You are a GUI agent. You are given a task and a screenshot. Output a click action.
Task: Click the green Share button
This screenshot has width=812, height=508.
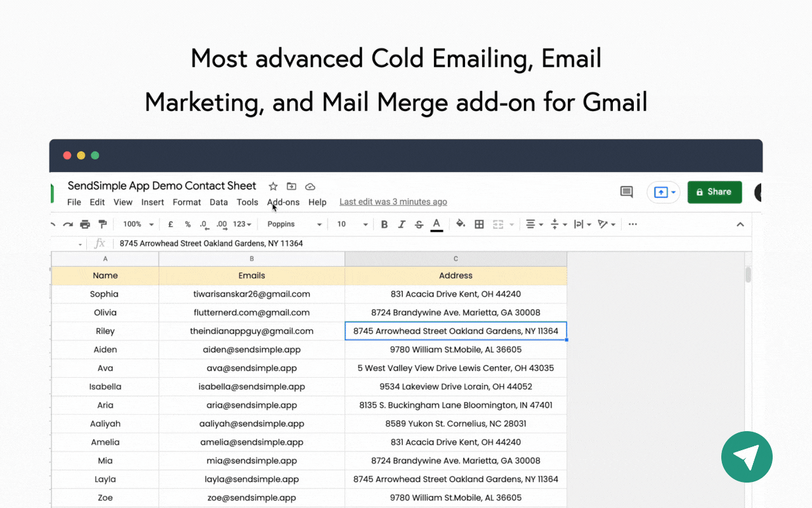coord(714,192)
